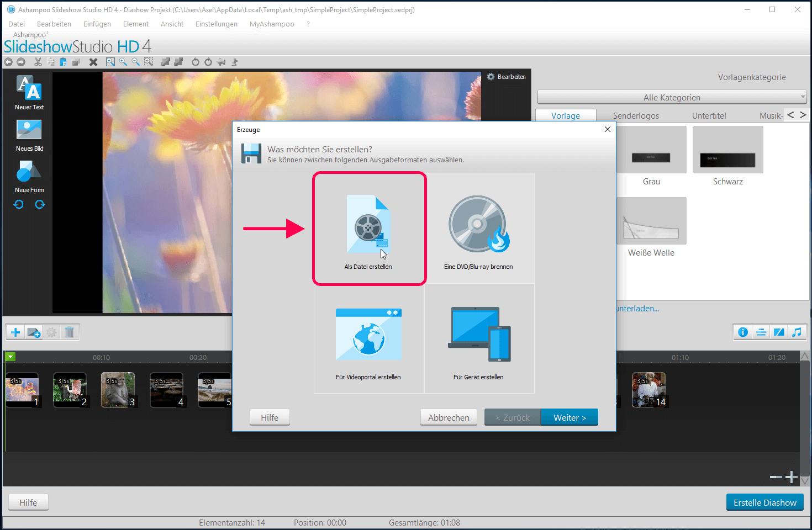
Task: Open the Einfügen menu
Action: click(97, 24)
